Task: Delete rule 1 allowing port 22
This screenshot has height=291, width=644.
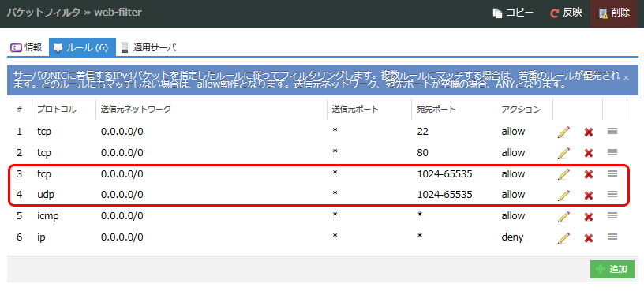Action: pos(589,132)
